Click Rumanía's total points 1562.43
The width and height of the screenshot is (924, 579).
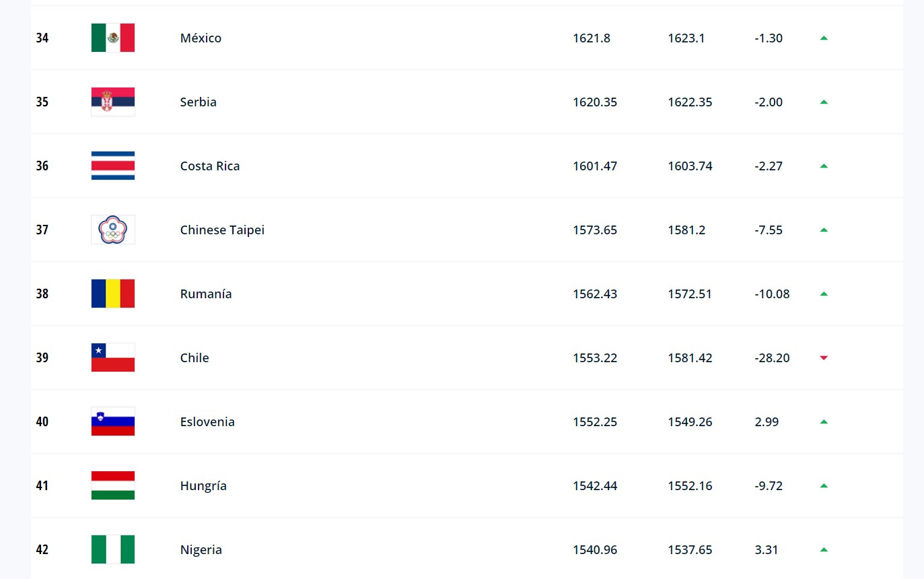pos(595,294)
